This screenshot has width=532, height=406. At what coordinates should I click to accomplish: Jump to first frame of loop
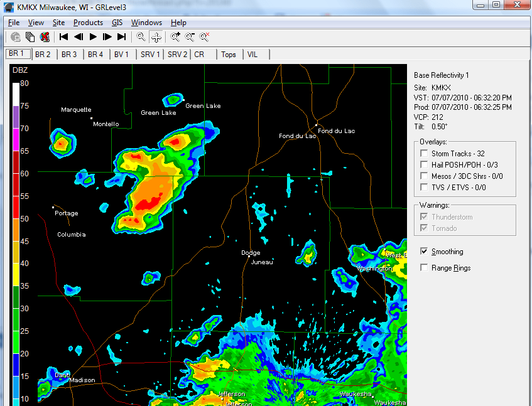[x=63, y=36]
